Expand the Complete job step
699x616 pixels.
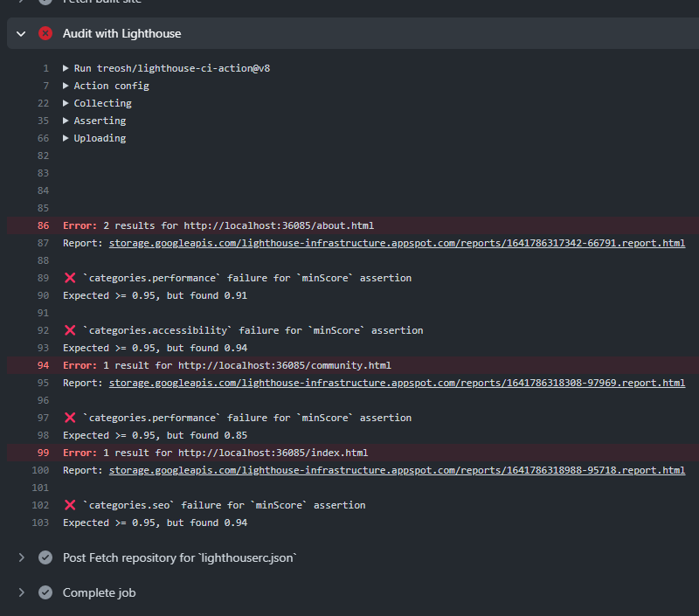pyautogui.click(x=21, y=592)
